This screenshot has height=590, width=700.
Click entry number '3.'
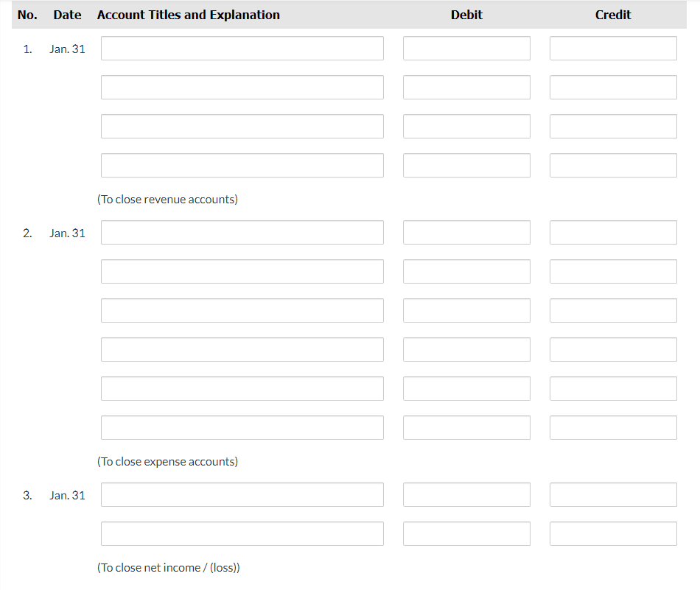click(27, 496)
